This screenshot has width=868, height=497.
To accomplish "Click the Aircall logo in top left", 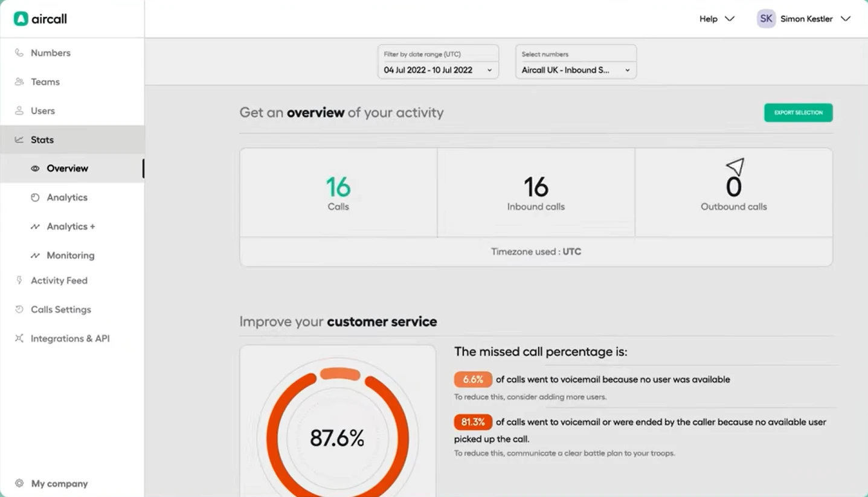I will click(x=39, y=19).
